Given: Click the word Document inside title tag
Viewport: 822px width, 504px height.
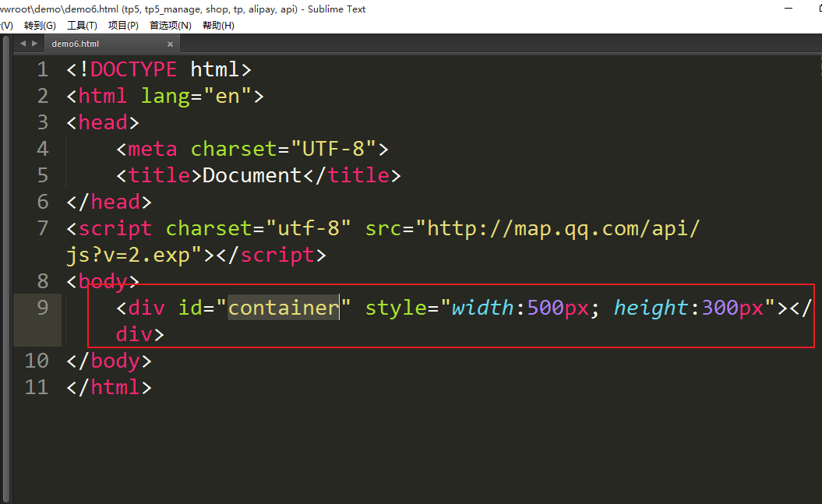Looking at the screenshot, I should (x=252, y=175).
